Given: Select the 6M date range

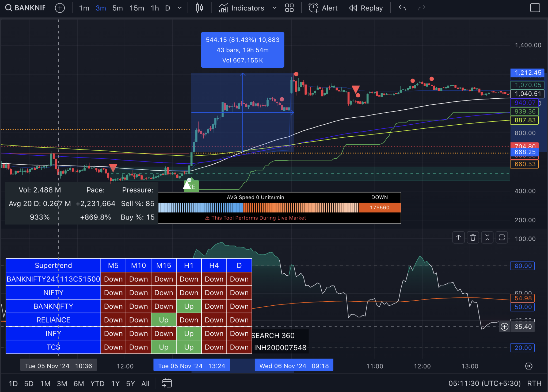Looking at the screenshot, I should pos(79,384).
